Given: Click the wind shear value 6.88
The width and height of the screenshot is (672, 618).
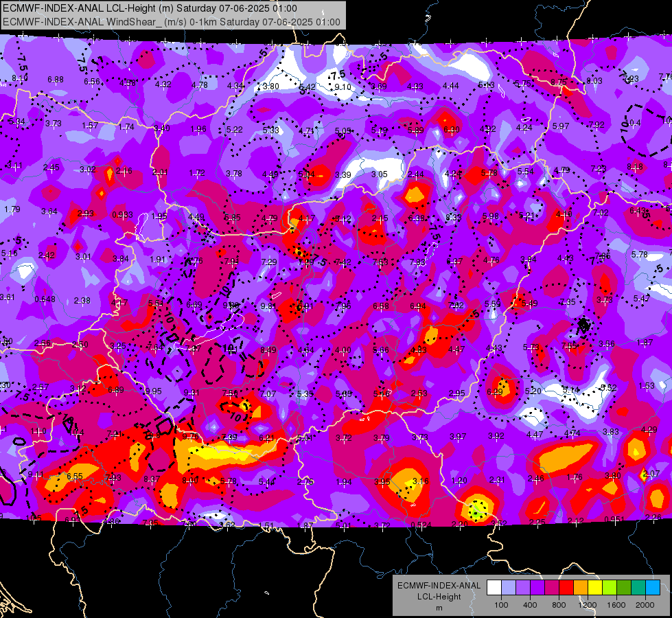Looking at the screenshot, I should pyautogui.click(x=56, y=80).
